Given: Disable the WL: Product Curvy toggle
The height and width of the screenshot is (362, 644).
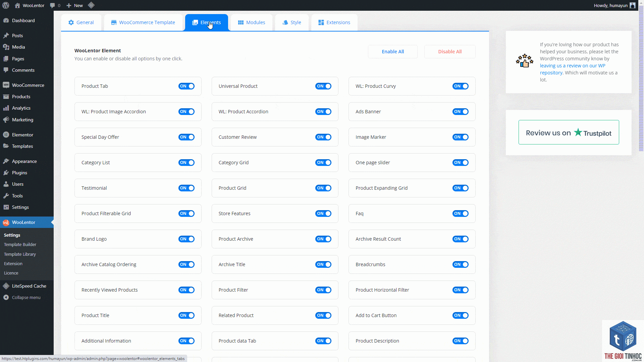Looking at the screenshot, I should (461, 86).
